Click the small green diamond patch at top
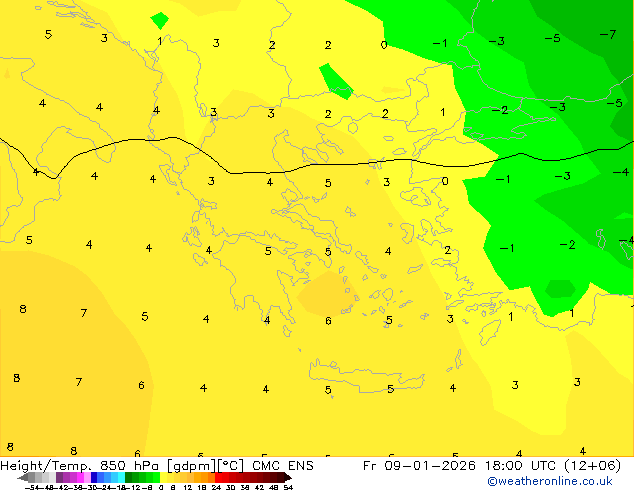634x490 pixels. point(160,20)
